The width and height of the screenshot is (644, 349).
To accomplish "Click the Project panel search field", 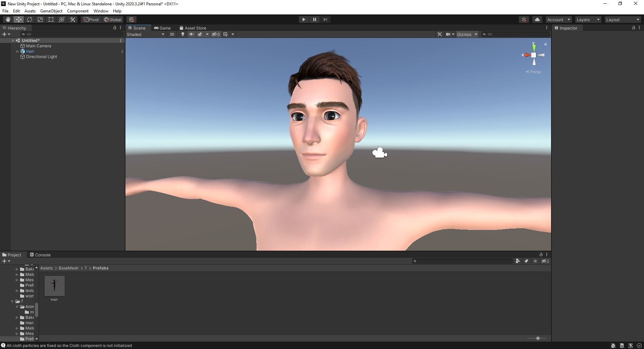I will (463, 261).
